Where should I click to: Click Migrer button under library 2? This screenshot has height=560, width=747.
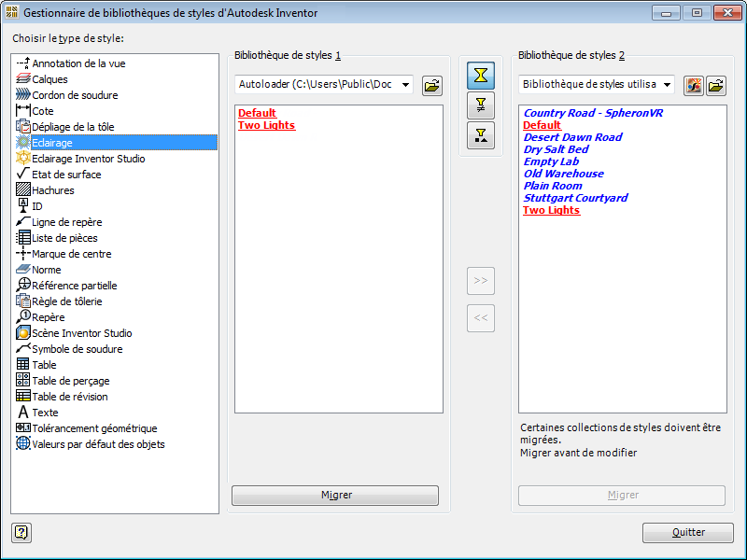622,496
